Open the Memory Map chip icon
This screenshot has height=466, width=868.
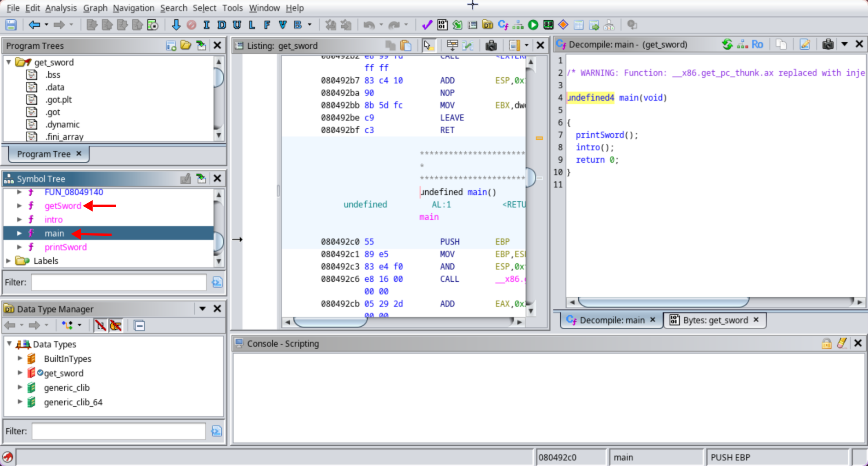coord(548,25)
